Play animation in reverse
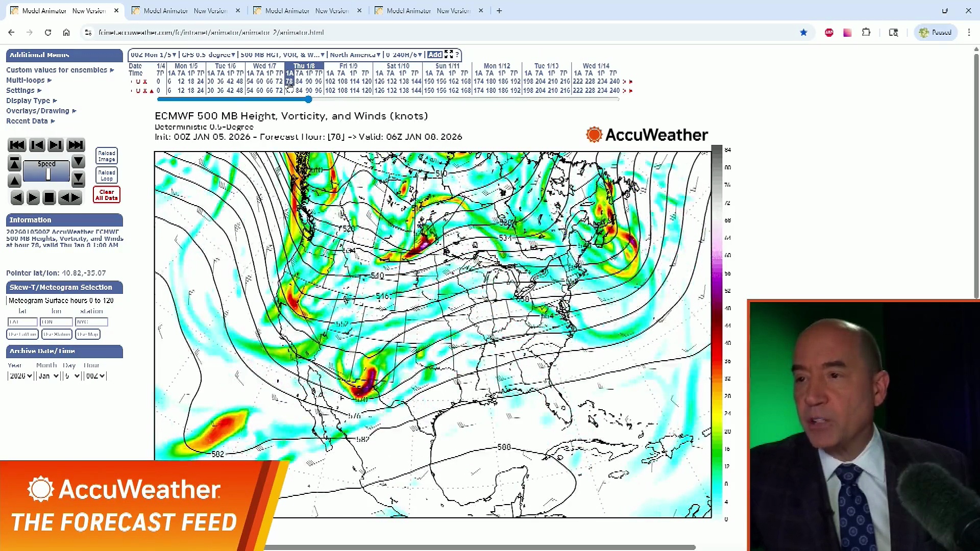This screenshot has width=980, height=551. tap(17, 197)
